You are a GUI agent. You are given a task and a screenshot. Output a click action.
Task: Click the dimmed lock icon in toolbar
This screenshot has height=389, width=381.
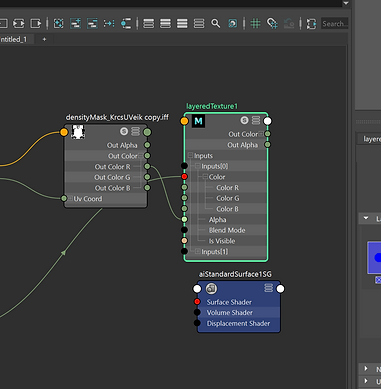coord(289,24)
